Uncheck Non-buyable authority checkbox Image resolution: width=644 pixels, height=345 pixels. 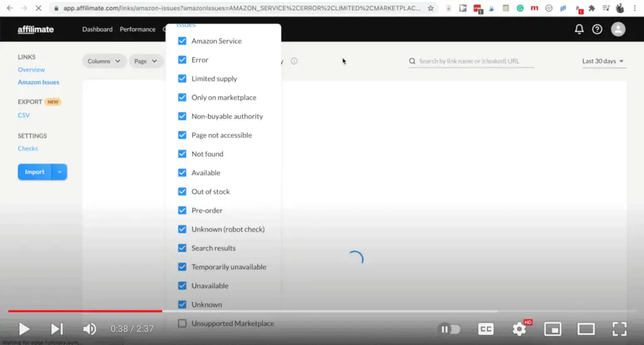point(182,116)
